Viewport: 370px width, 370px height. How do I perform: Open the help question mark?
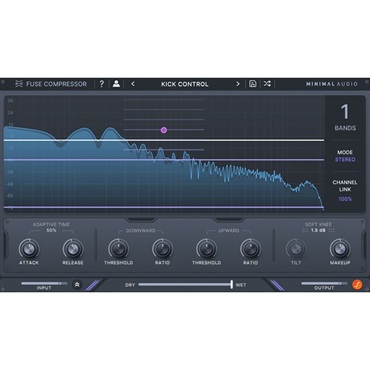coord(102,84)
